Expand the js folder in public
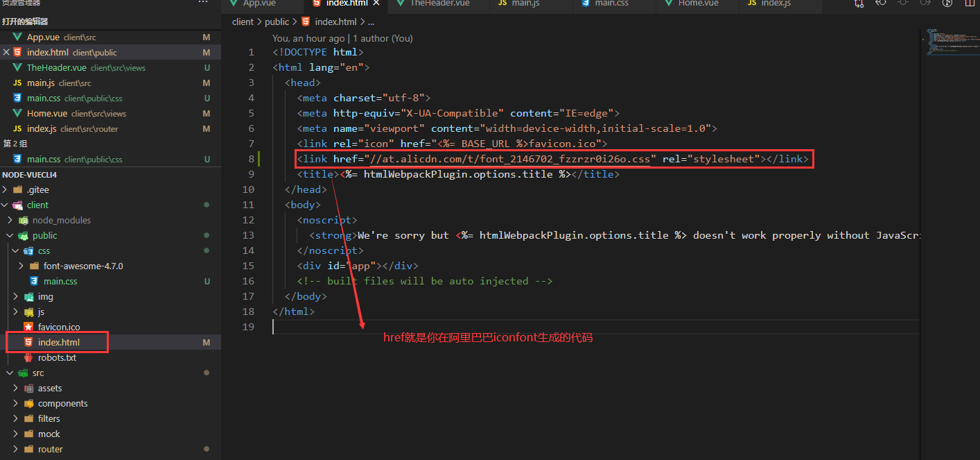 point(15,312)
